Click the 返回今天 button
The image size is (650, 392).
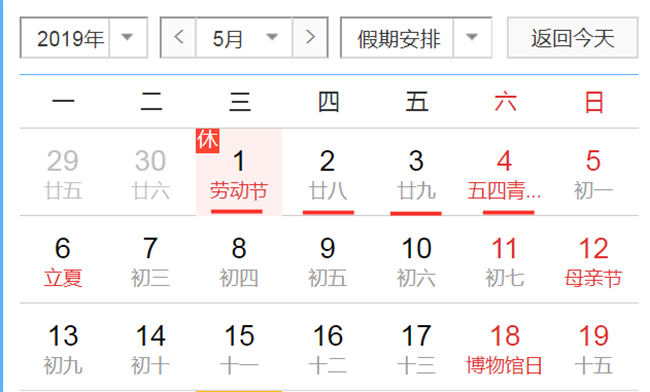tap(572, 38)
